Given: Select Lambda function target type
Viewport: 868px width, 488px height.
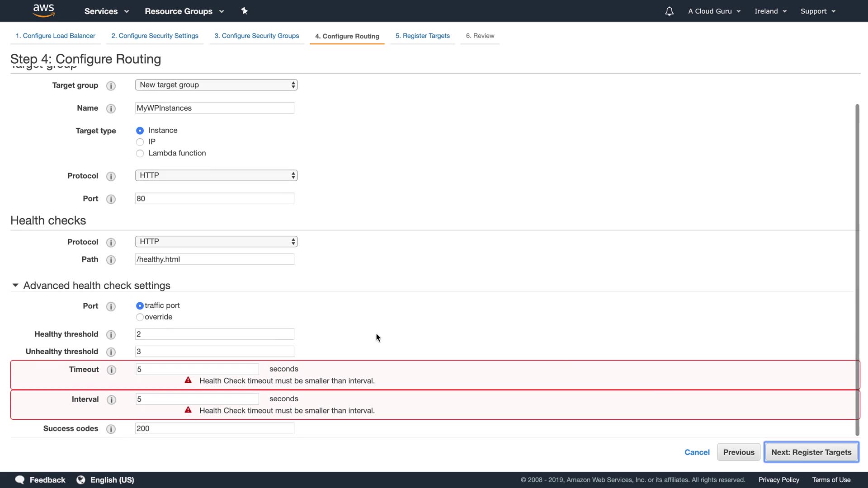Looking at the screenshot, I should (x=140, y=153).
